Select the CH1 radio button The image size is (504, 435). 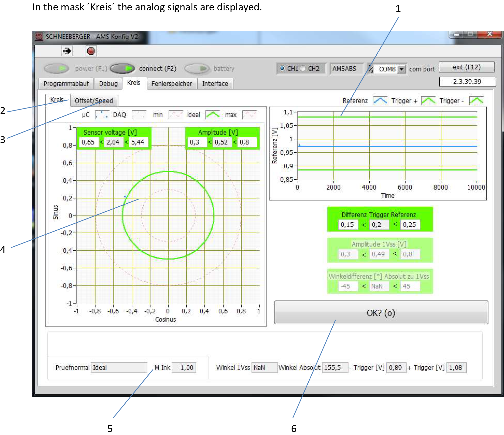(282, 68)
